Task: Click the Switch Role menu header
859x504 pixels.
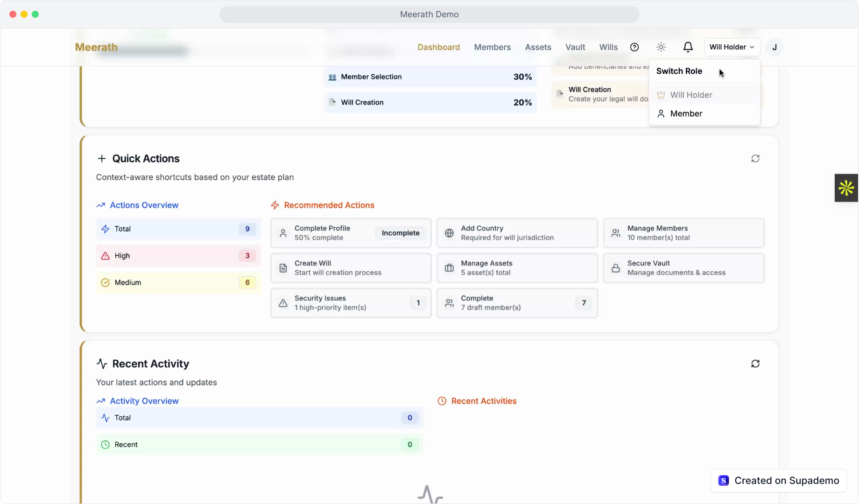Action: click(679, 71)
